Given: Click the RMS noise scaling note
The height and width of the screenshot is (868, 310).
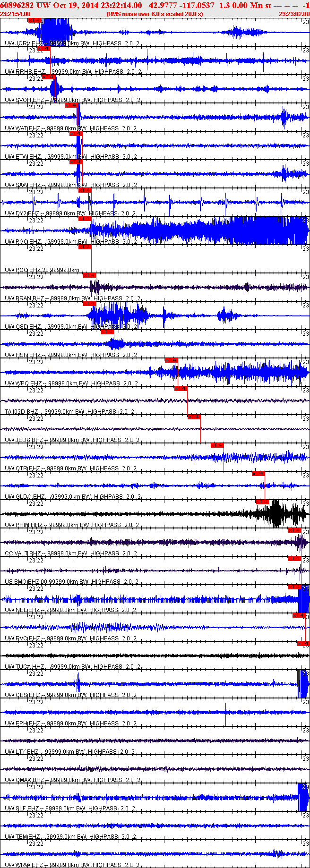Looking at the screenshot, I should pos(155,14).
